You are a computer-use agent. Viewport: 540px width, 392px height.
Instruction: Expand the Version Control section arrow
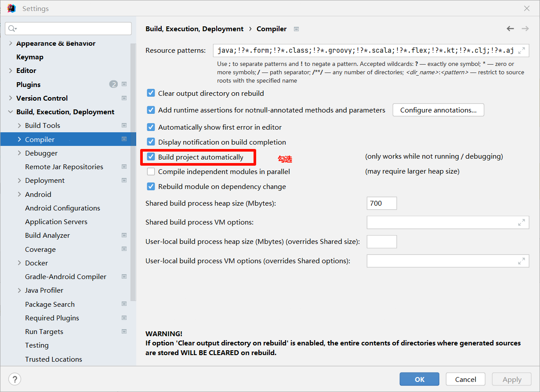pyautogui.click(x=11, y=98)
